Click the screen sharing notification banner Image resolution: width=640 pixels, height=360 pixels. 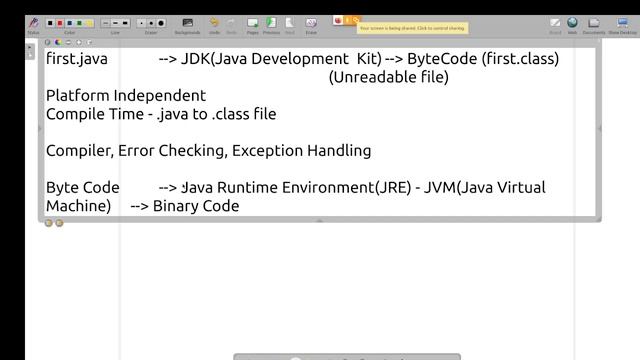(412, 28)
